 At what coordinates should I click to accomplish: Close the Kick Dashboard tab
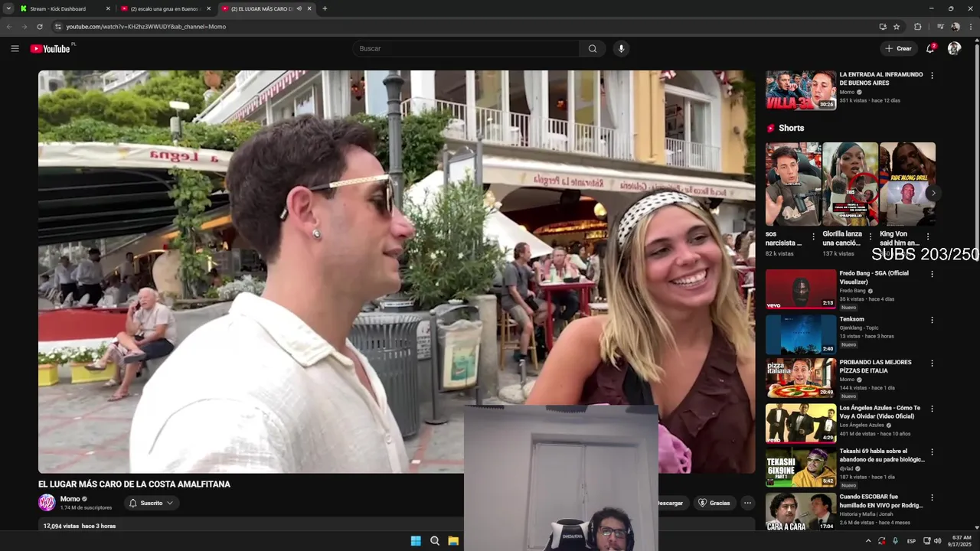108,8
